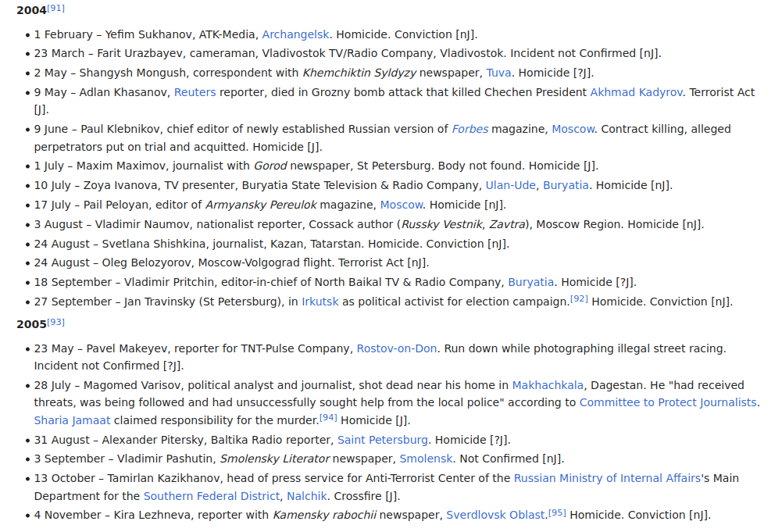Click italic title Smolensky Literator
782x532 pixels.
(275, 459)
